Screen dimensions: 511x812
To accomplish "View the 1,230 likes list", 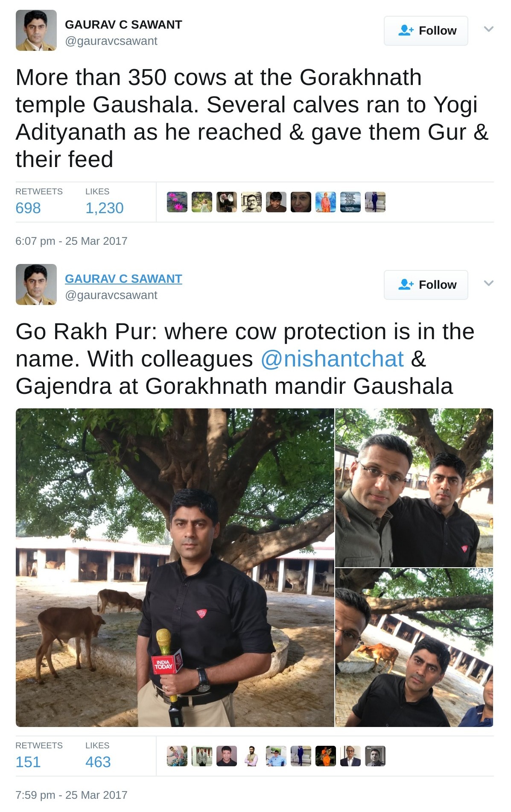I will 105,208.
